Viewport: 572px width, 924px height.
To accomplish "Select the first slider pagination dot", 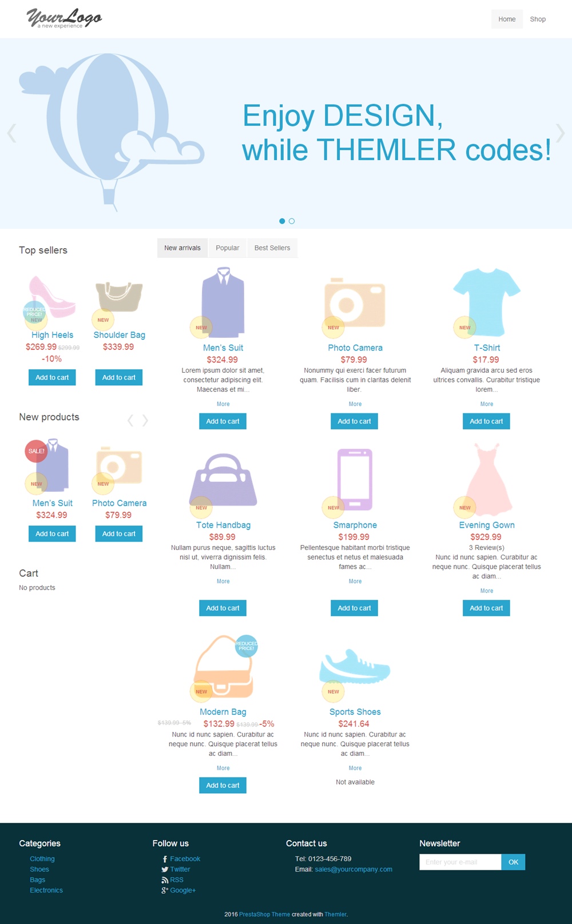I will point(282,221).
